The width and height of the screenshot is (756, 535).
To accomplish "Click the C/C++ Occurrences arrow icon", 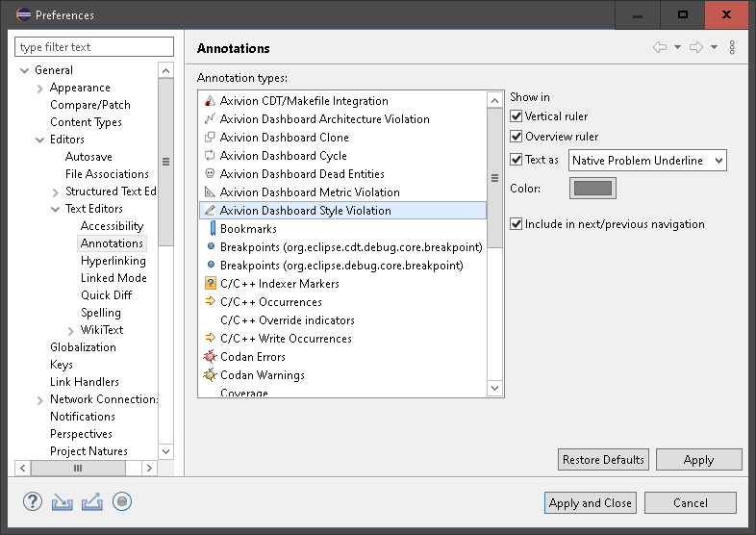I will [211, 301].
